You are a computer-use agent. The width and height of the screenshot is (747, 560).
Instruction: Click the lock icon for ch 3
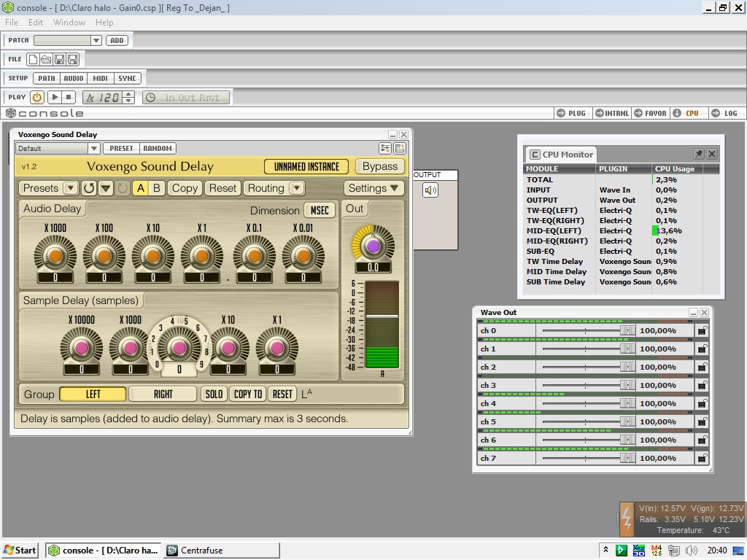click(702, 385)
